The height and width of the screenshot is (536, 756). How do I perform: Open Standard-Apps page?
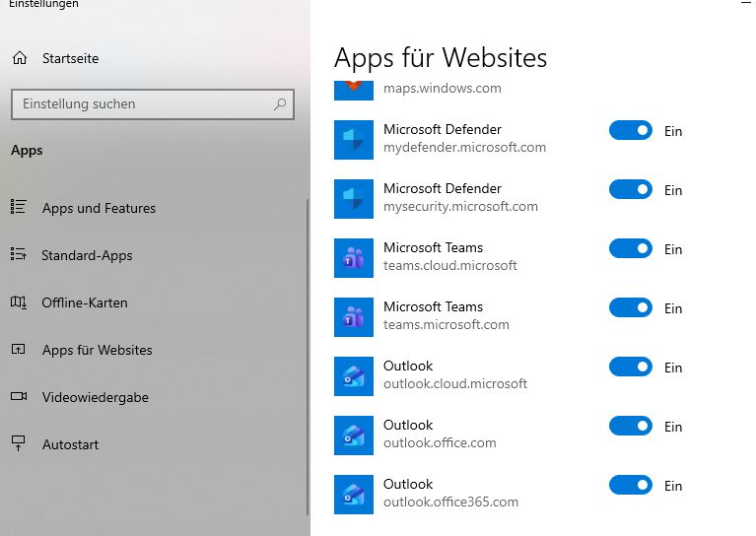(87, 255)
